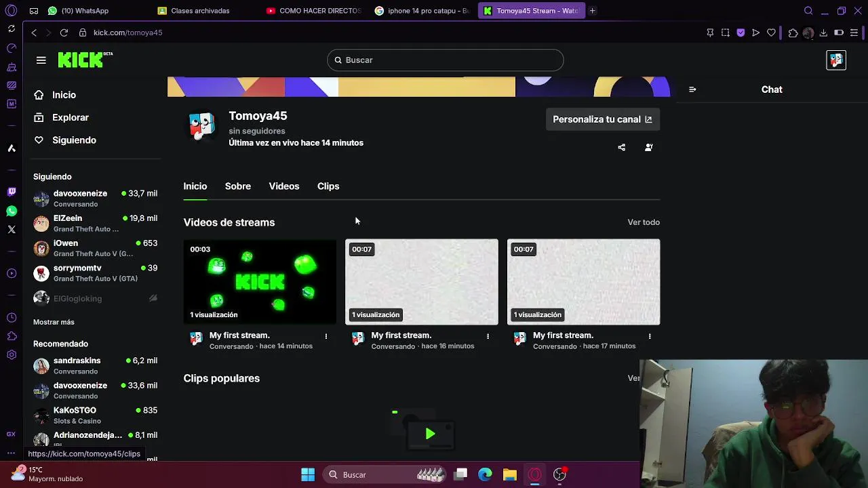Open the 17-minutes-ago stream thumbnail
Viewport: 868px width, 488px height.
point(583,282)
